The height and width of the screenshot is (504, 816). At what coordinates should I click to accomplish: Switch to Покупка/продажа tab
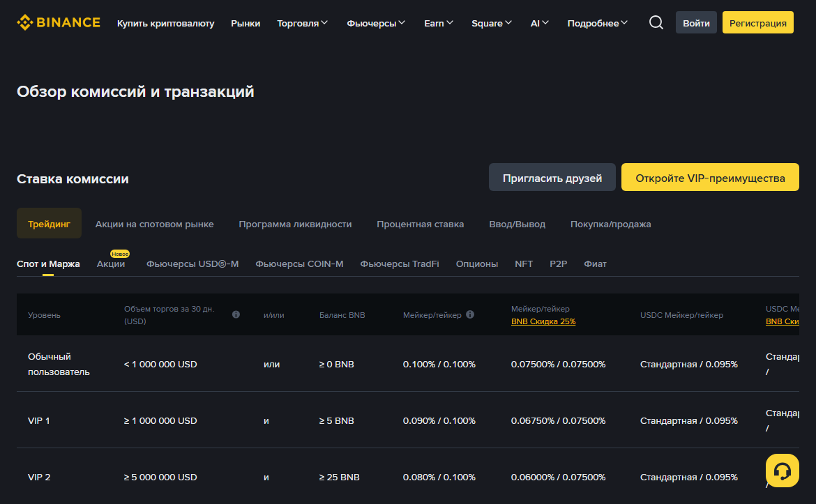click(x=610, y=224)
